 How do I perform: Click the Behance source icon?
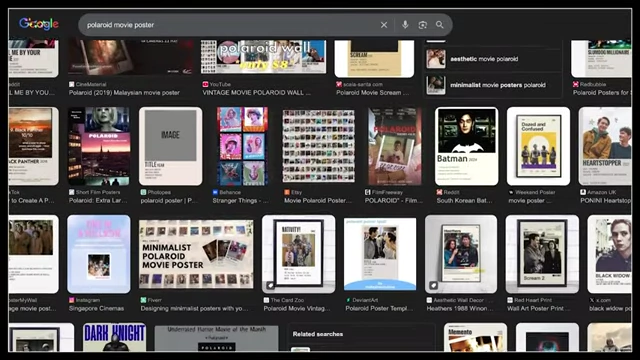(215, 192)
